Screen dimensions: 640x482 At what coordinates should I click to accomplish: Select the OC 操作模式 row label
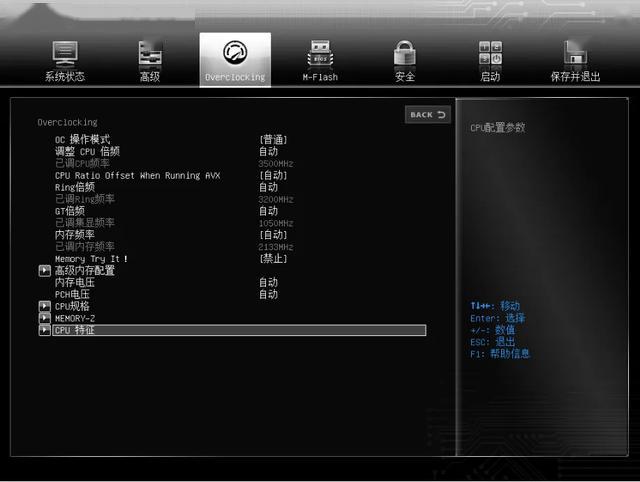click(x=82, y=140)
